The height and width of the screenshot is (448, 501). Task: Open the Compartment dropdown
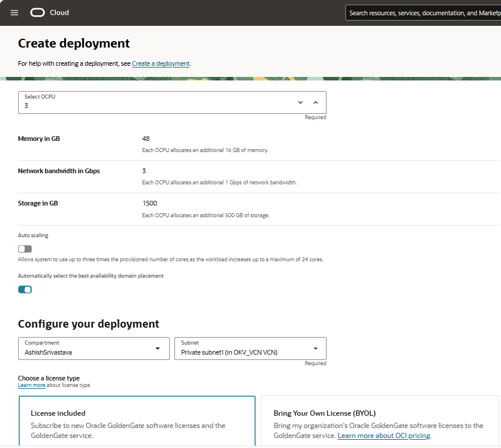pos(93,348)
